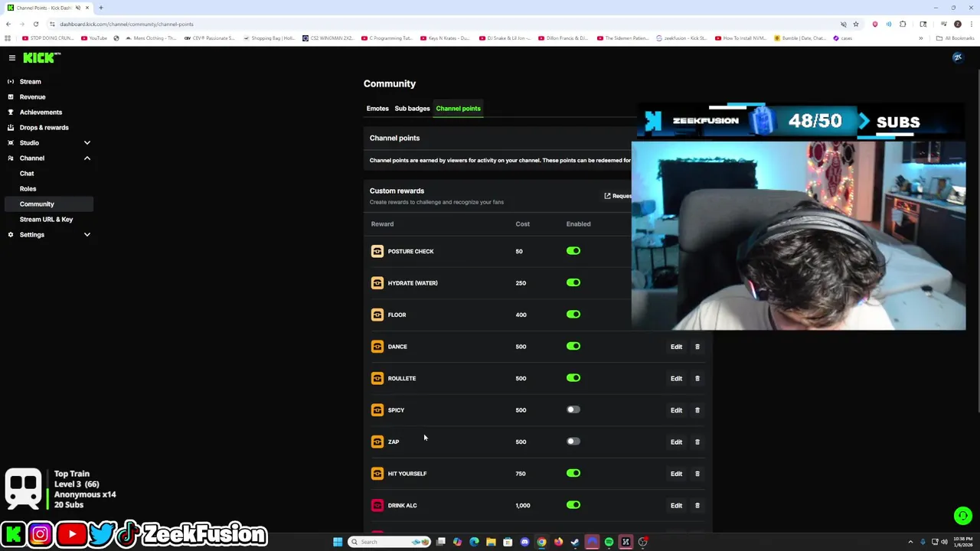Click the Kick logo in the header
The height and width of the screenshot is (551, 980).
click(x=41, y=57)
